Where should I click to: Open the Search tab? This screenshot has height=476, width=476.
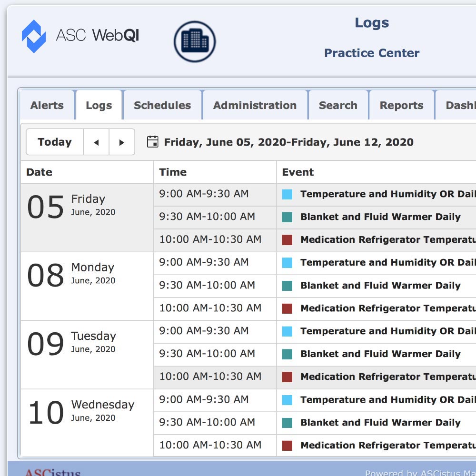338,105
